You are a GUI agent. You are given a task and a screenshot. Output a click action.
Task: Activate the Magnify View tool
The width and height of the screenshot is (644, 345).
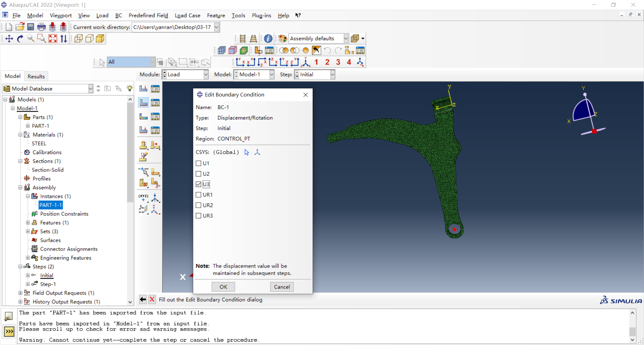click(x=31, y=39)
